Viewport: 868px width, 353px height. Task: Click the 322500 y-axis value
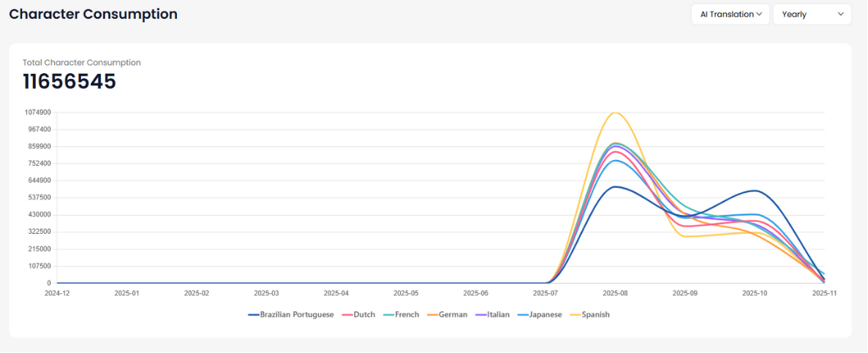pyautogui.click(x=39, y=232)
